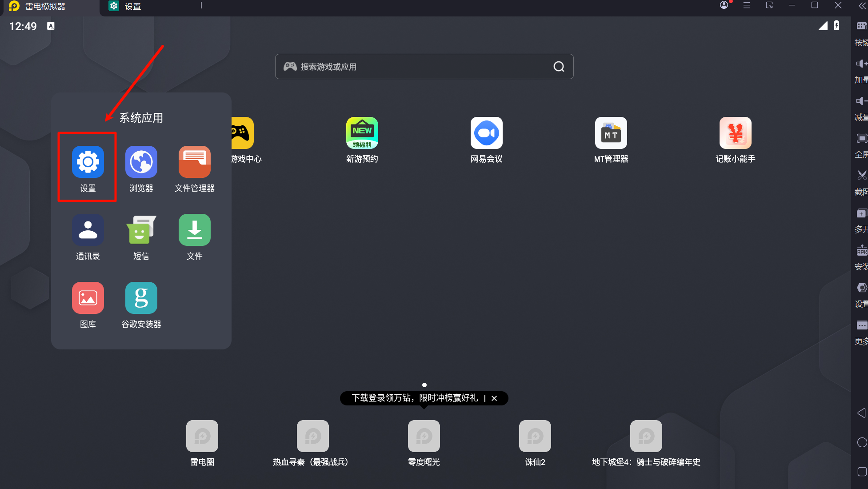Collapse the right sidebar with double chevron
868x489 pixels.
click(862, 5)
